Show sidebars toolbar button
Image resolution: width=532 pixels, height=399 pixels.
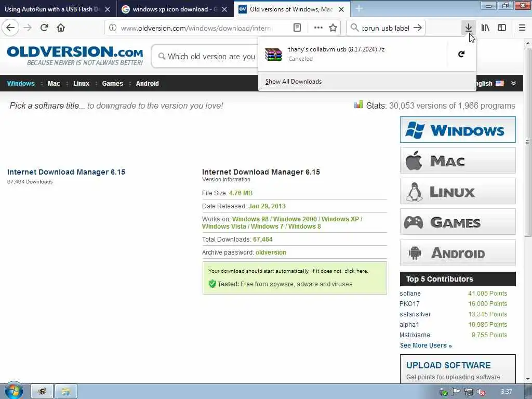point(502,28)
